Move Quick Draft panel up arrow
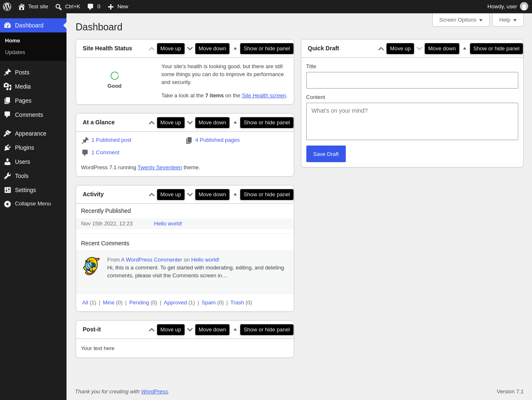The height and width of the screenshot is (400, 532). (x=381, y=49)
